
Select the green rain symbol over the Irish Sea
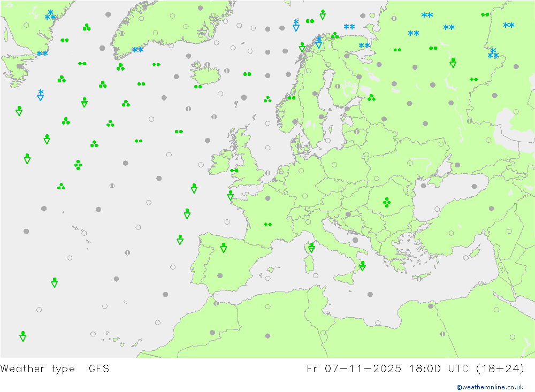tap(234, 170)
